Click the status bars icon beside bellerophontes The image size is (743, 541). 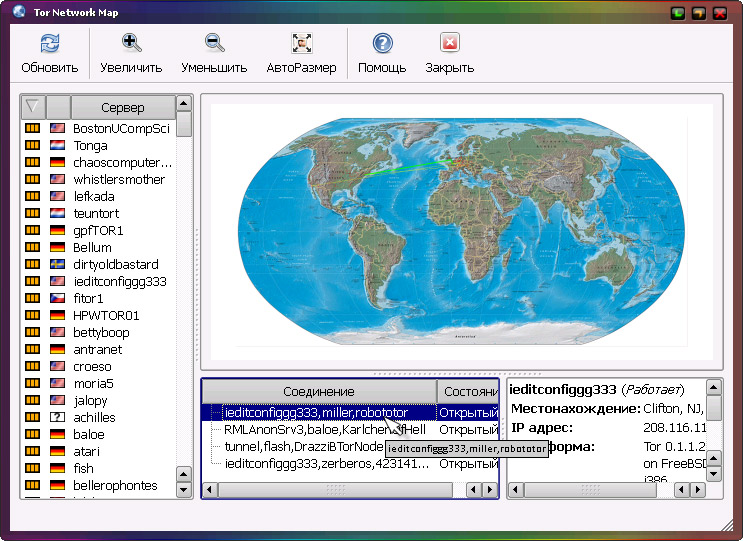pyautogui.click(x=32, y=485)
